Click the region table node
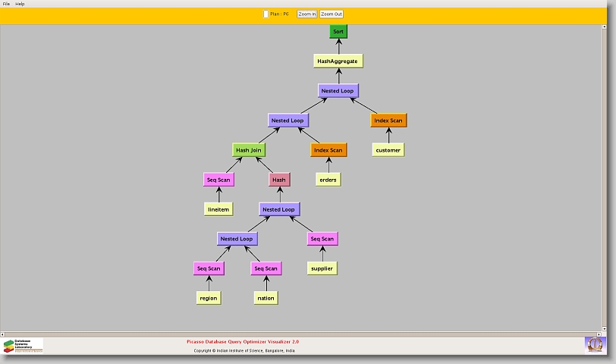This screenshot has height=364, width=616. (x=208, y=298)
